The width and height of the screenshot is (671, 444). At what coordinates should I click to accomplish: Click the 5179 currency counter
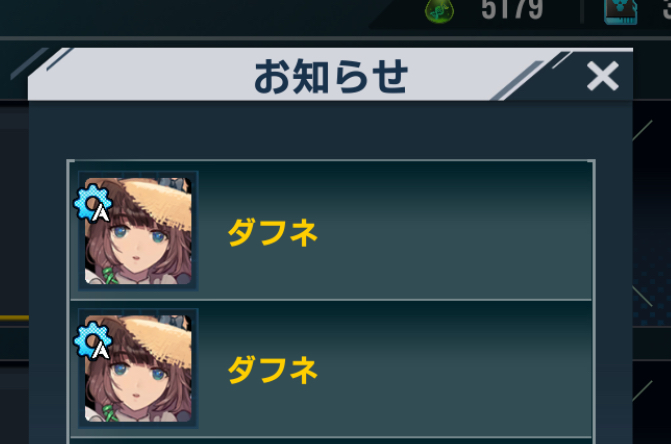(x=512, y=9)
